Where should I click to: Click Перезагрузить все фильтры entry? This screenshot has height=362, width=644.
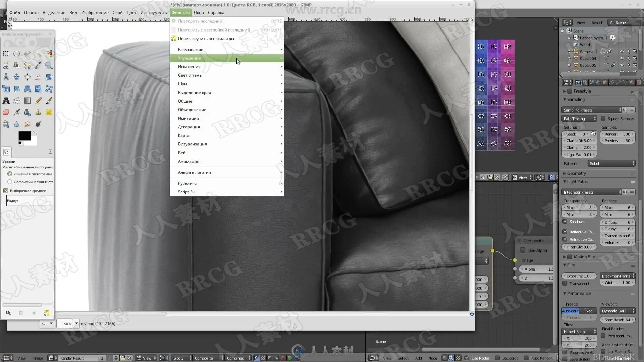[206, 39]
